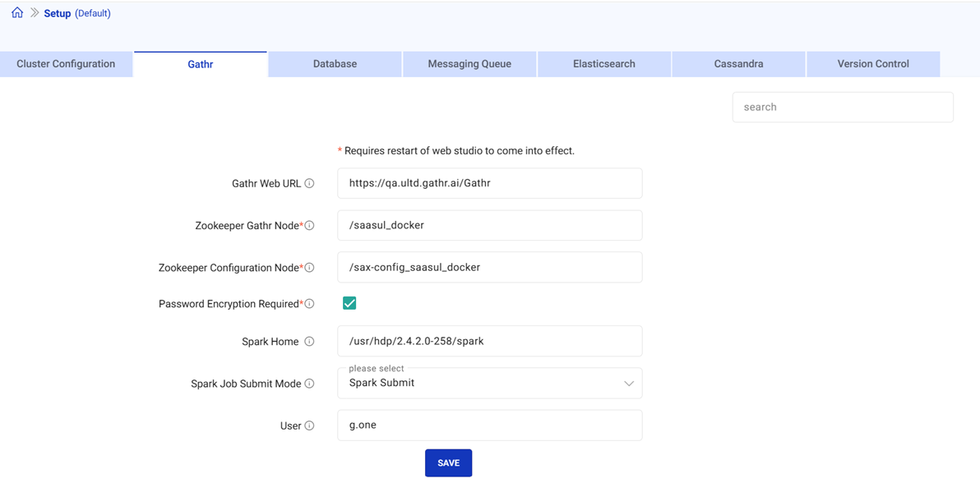980x492 pixels.
Task: Click info icon beside Spark Job Submit Mode
Action: point(309,384)
